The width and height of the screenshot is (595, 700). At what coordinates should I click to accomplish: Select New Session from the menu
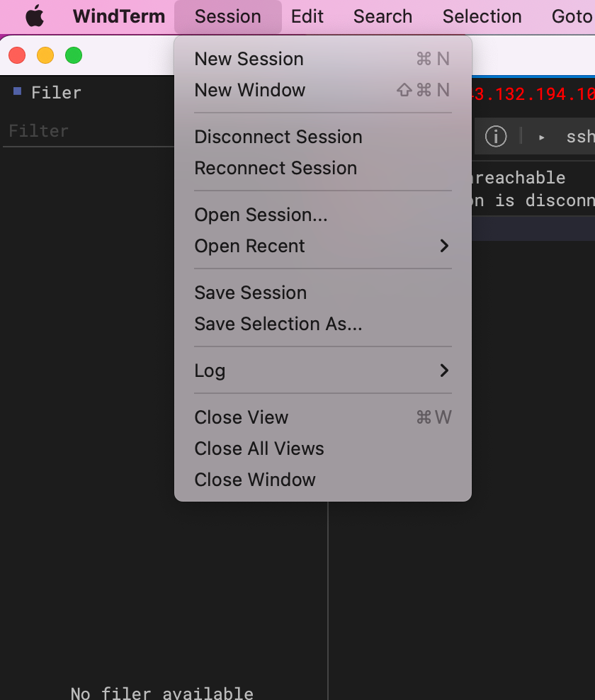249,59
